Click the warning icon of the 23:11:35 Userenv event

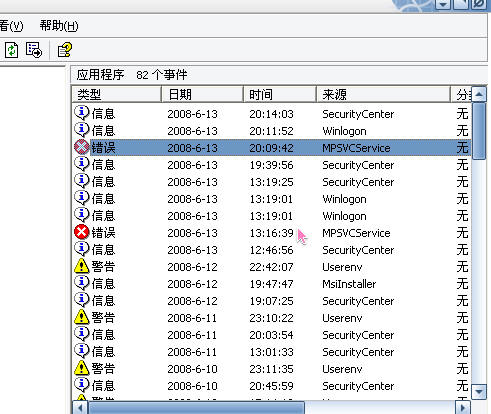[82, 368]
